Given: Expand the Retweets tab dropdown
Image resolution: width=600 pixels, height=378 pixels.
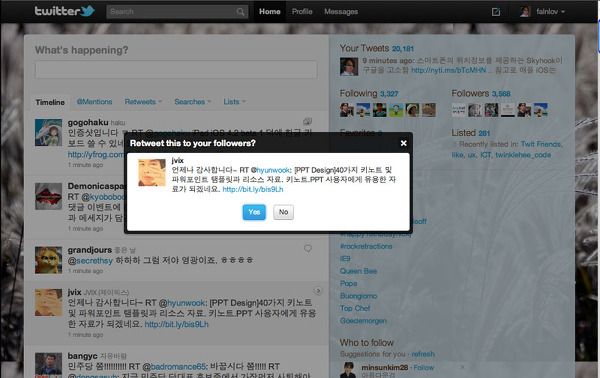Looking at the screenshot, I should [143, 102].
